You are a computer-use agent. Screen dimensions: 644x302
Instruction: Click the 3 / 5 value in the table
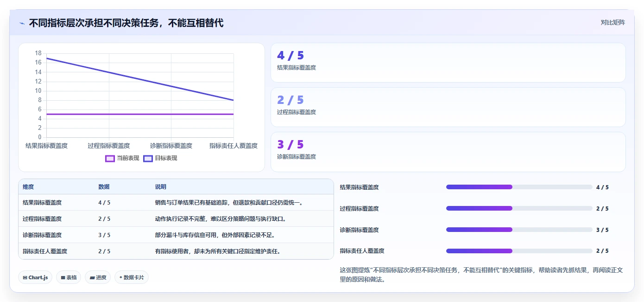pyautogui.click(x=104, y=235)
